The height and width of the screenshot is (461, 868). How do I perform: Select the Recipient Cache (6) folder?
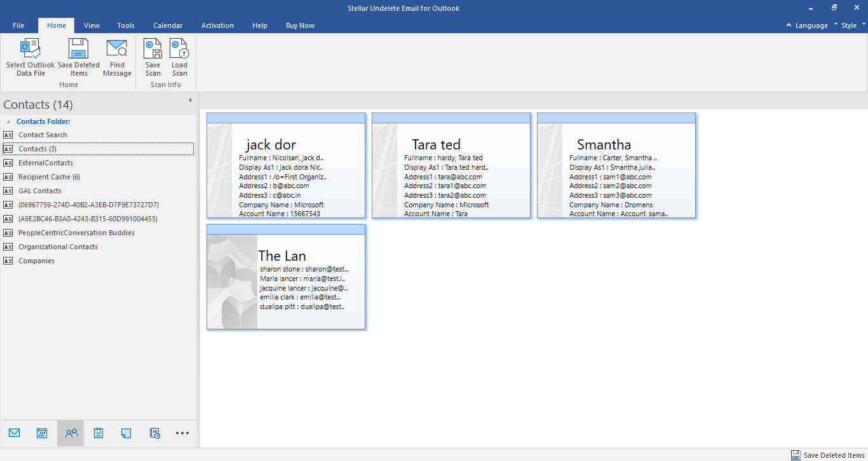tap(49, 177)
